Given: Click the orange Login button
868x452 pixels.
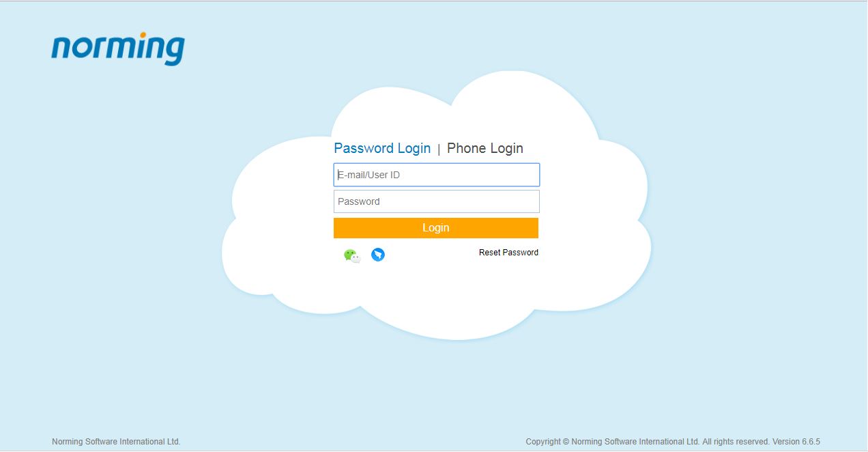Looking at the screenshot, I should click(x=436, y=228).
